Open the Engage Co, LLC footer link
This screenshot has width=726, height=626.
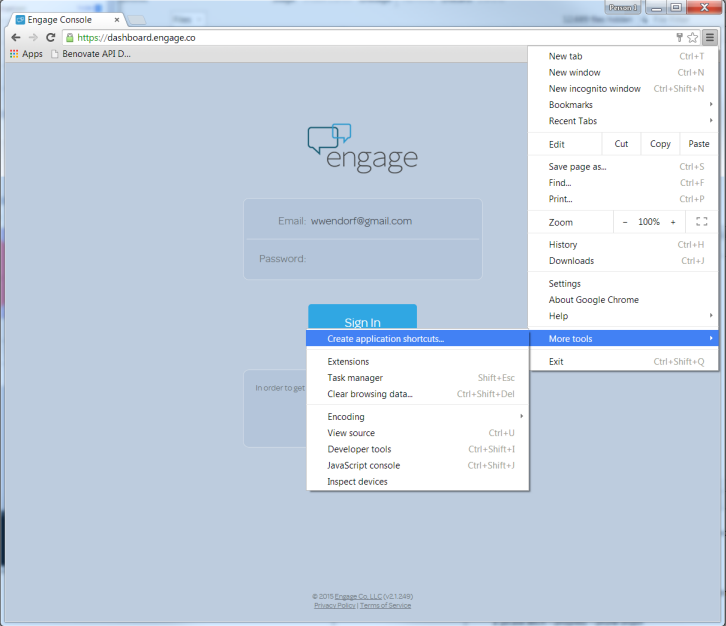pos(358,596)
